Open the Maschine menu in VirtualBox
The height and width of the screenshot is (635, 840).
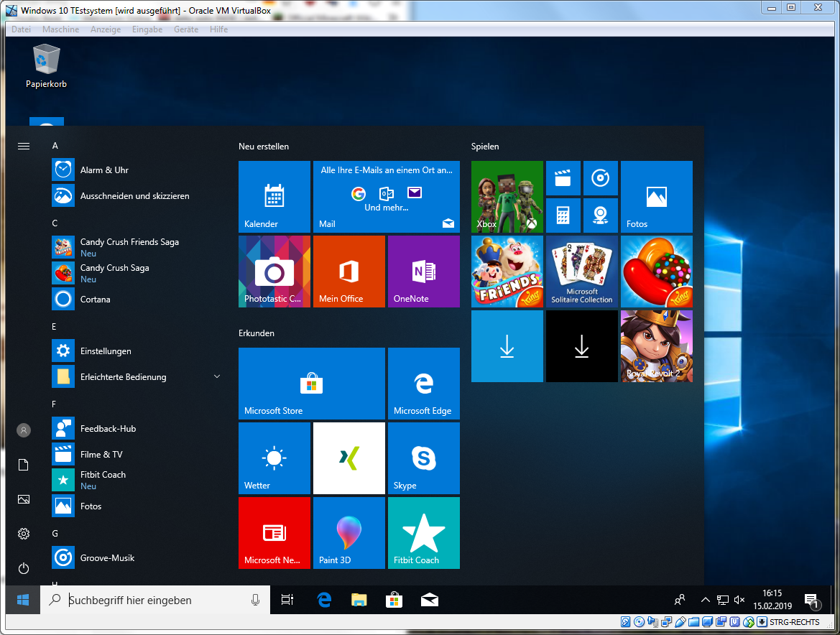60,29
